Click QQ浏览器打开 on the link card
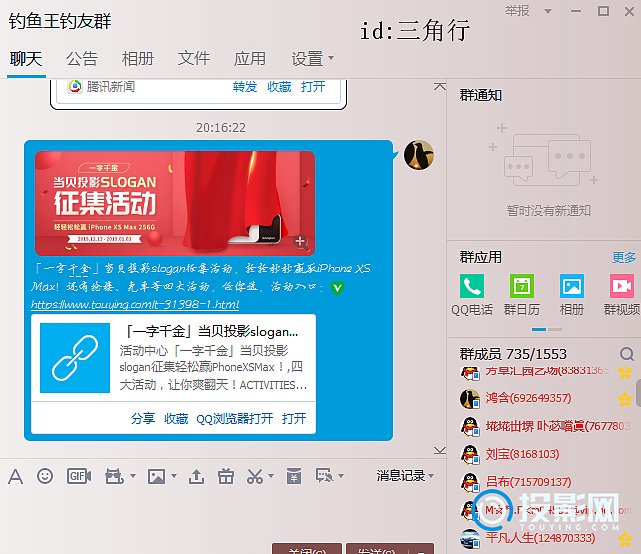This screenshot has width=641, height=554. 235,419
